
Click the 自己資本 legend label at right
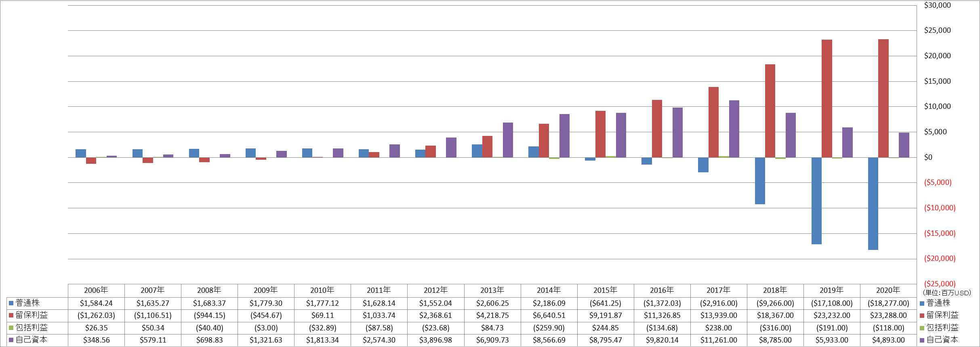pos(942,340)
